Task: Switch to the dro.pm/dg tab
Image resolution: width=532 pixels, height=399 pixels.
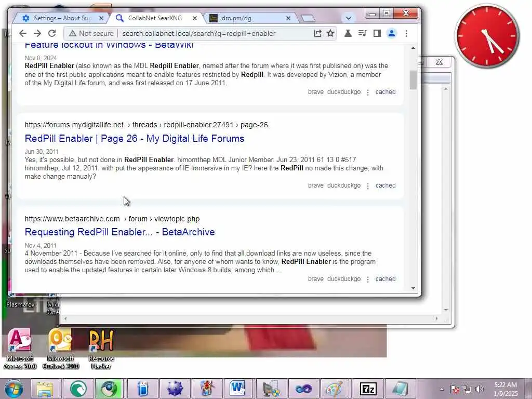Action: [x=236, y=18]
